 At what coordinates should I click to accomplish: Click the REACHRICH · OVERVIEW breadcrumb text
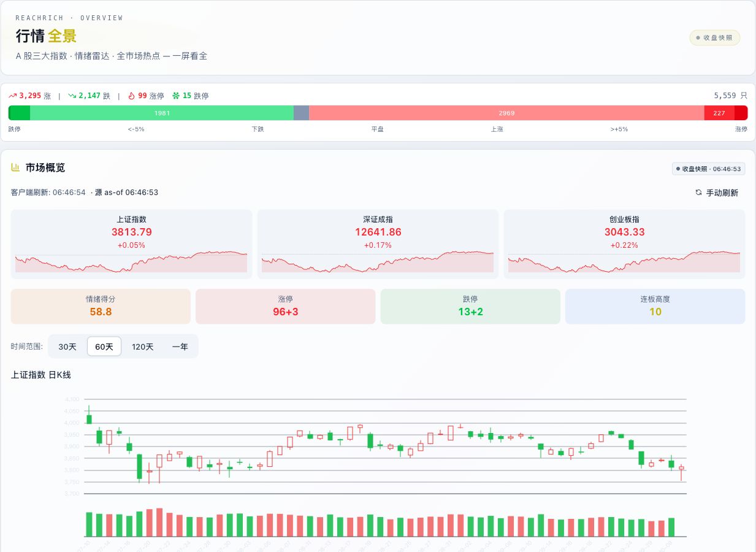tap(69, 18)
